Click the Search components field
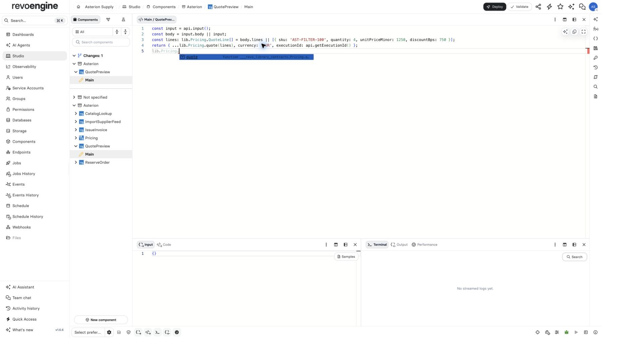 (101, 42)
